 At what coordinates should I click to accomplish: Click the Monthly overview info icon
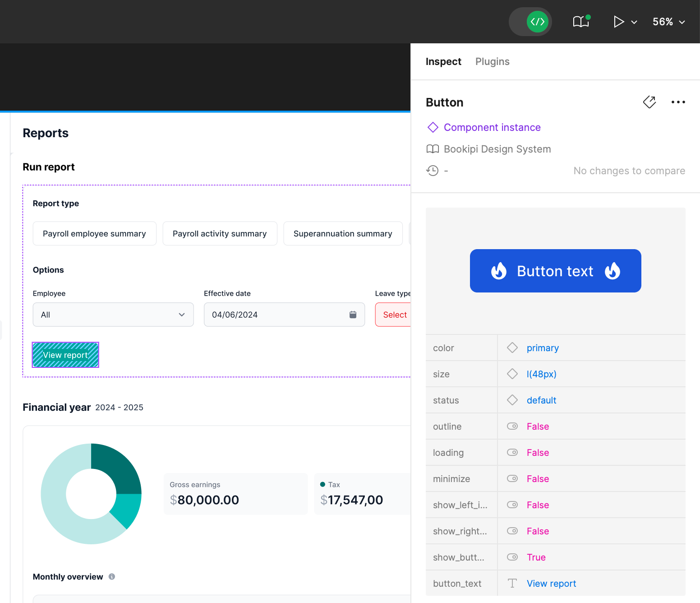[x=112, y=576]
